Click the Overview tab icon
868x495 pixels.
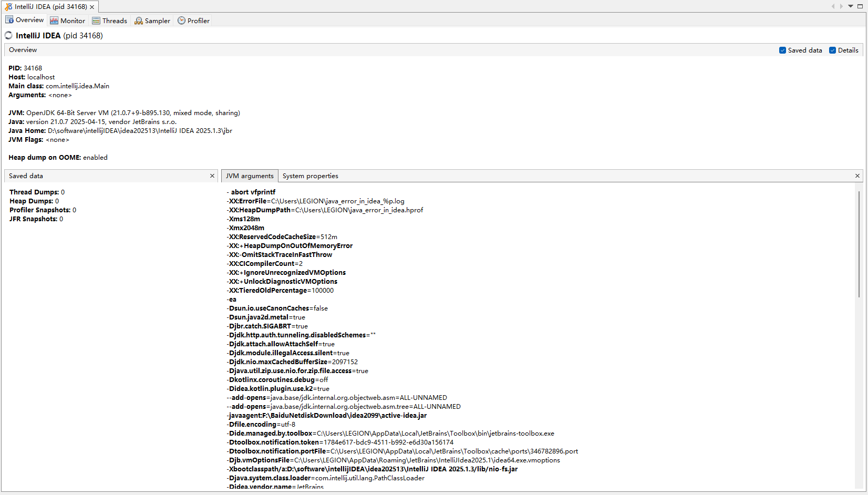coord(9,20)
